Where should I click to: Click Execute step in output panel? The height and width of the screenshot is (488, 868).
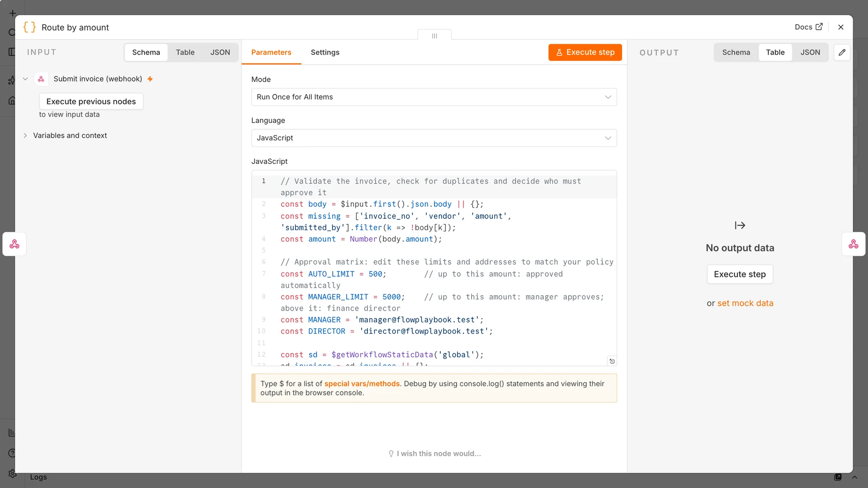[x=740, y=274]
